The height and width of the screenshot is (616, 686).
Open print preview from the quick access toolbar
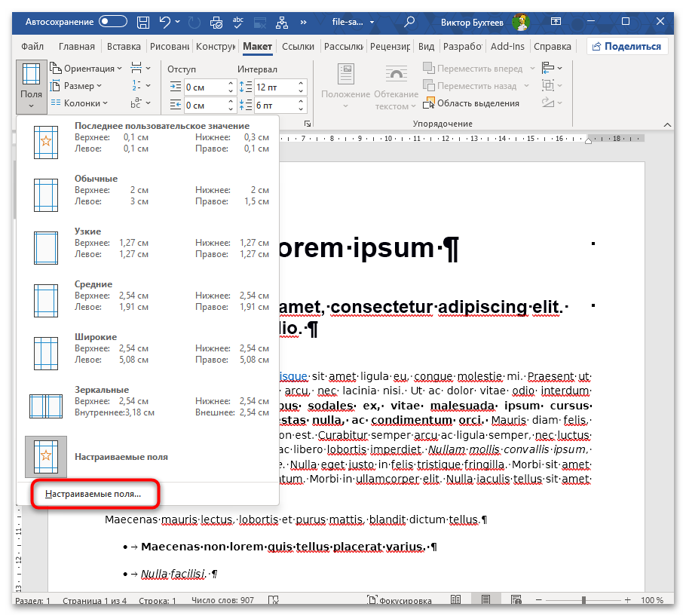coord(216,23)
